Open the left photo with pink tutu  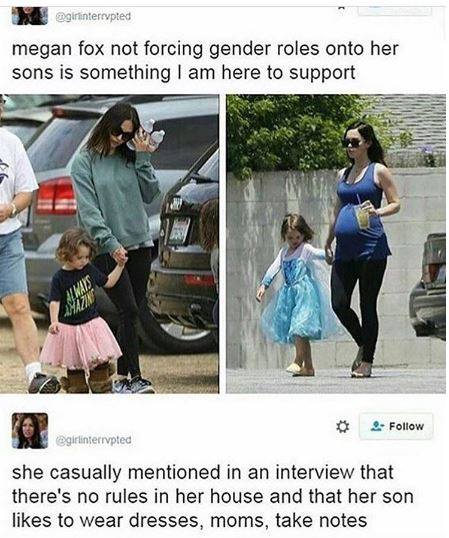pyautogui.click(x=109, y=244)
